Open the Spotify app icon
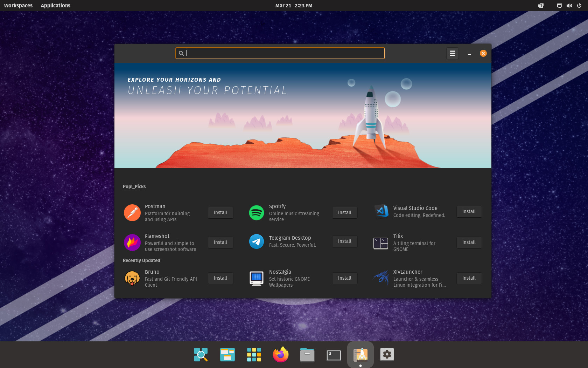Image resolution: width=588 pixels, height=368 pixels. click(x=257, y=213)
